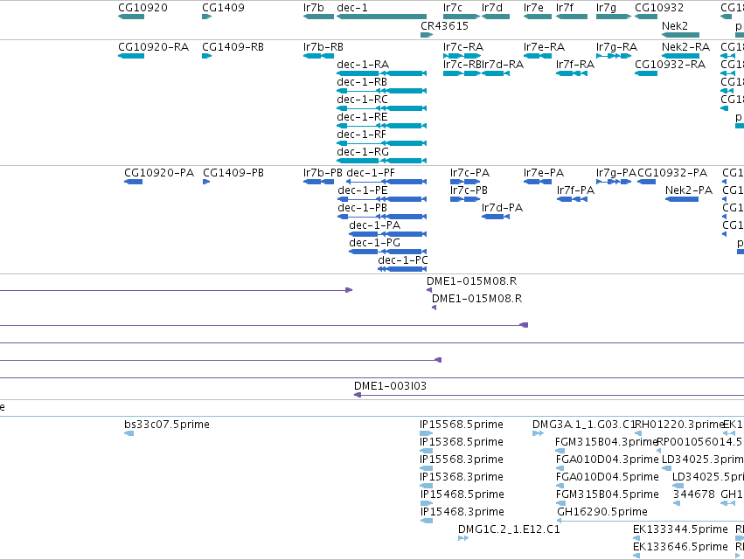
Task: Click the CR43615 gene label
Action: (x=445, y=25)
